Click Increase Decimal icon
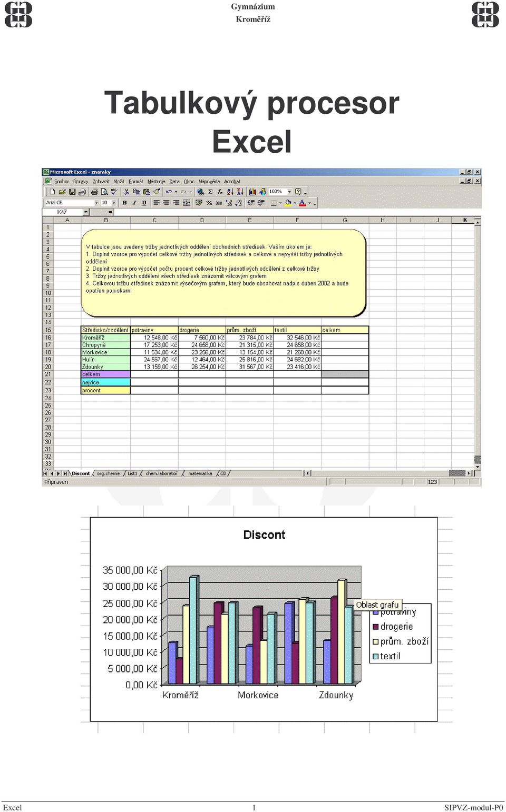Viewport: 506px width, 812px height. pos(229,203)
